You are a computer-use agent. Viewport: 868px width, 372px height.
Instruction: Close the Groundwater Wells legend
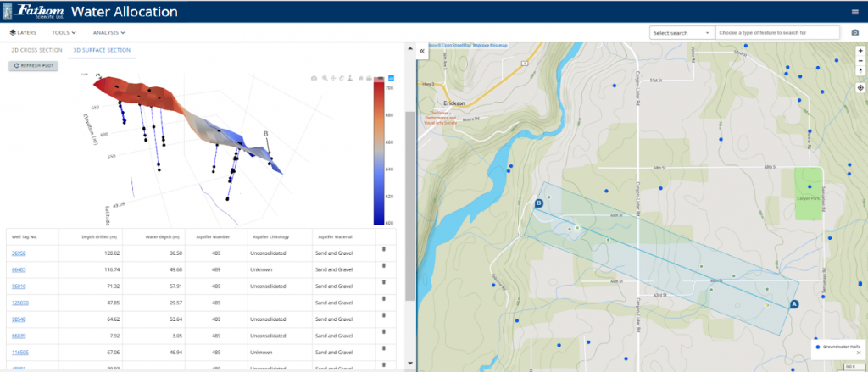(x=859, y=353)
